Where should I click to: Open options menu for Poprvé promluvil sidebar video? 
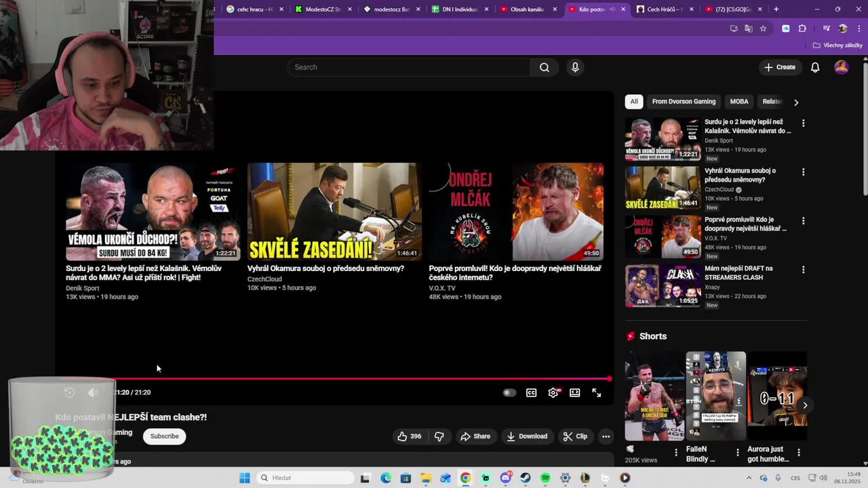click(804, 221)
